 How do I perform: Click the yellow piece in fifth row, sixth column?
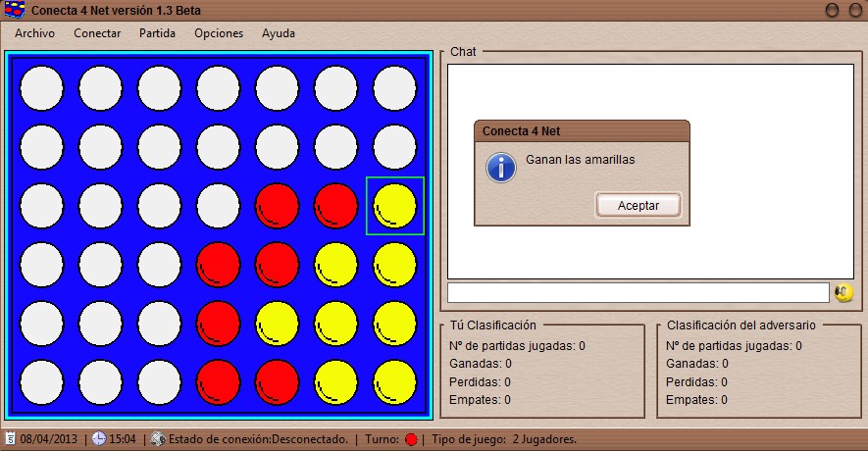click(336, 324)
